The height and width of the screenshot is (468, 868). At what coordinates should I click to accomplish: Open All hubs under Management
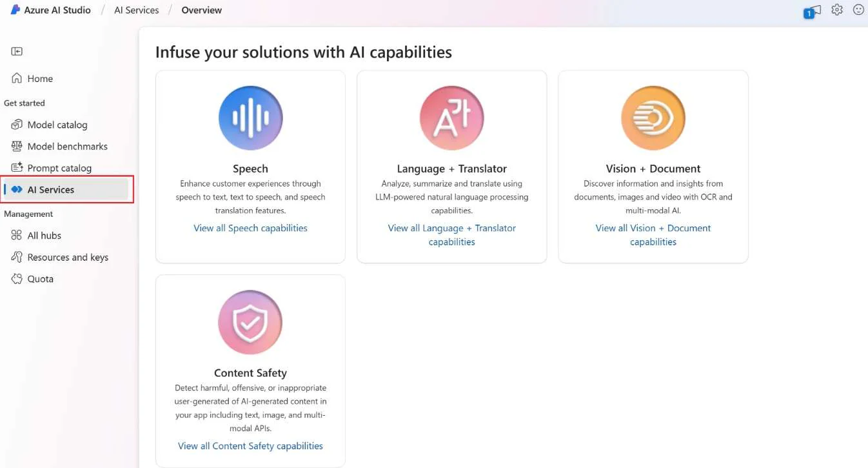point(44,236)
